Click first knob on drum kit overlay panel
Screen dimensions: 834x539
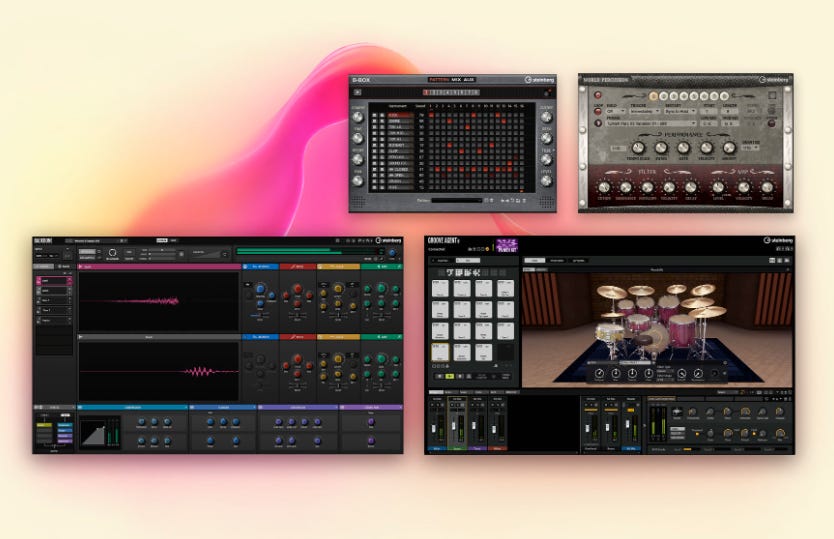point(599,374)
